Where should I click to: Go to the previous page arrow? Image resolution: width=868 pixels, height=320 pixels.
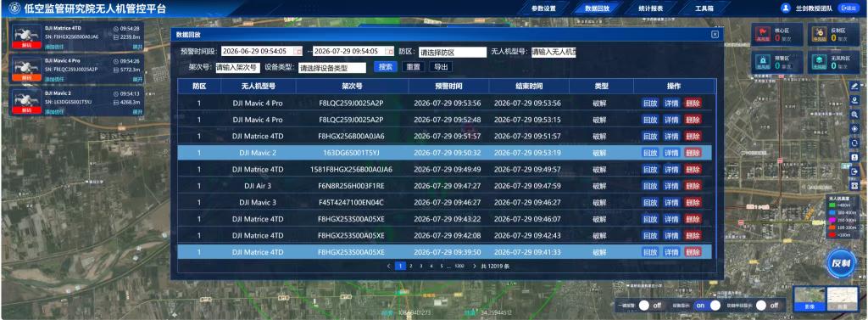tap(388, 267)
